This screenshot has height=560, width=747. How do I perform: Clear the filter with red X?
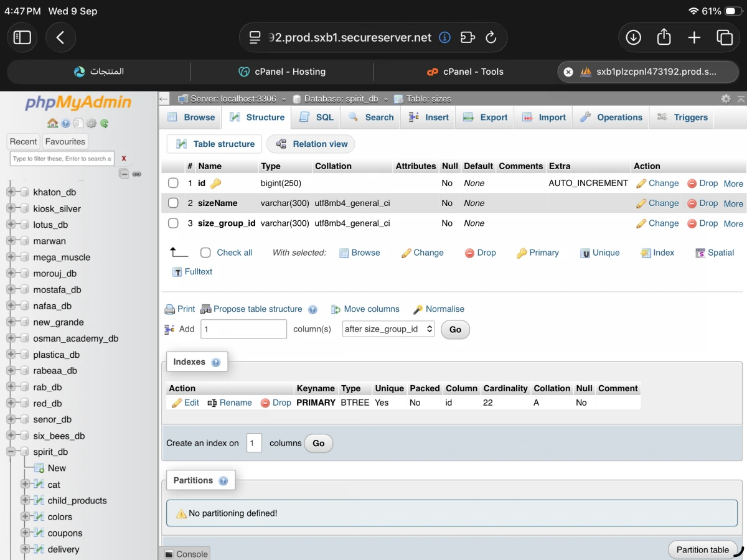124,159
